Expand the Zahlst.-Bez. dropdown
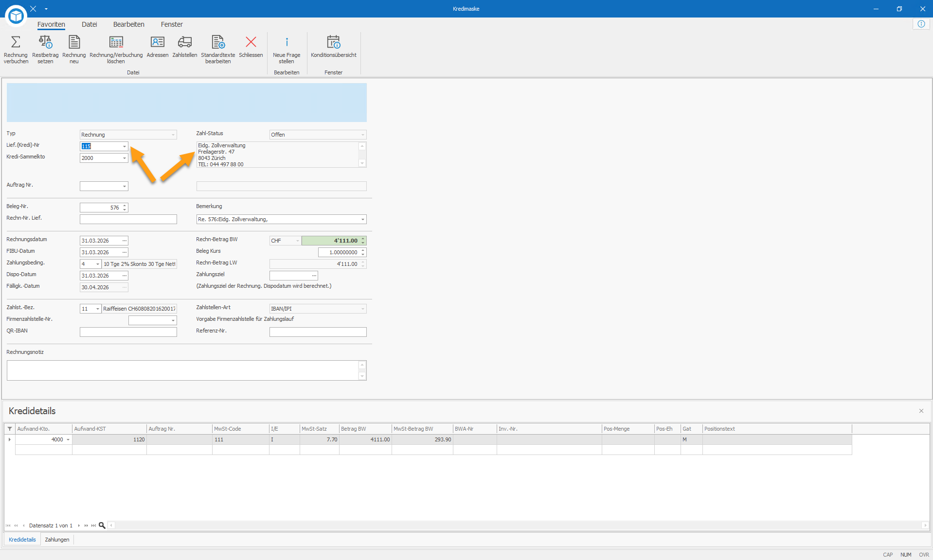This screenshot has width=933, height=560. [x=97, y=309]
